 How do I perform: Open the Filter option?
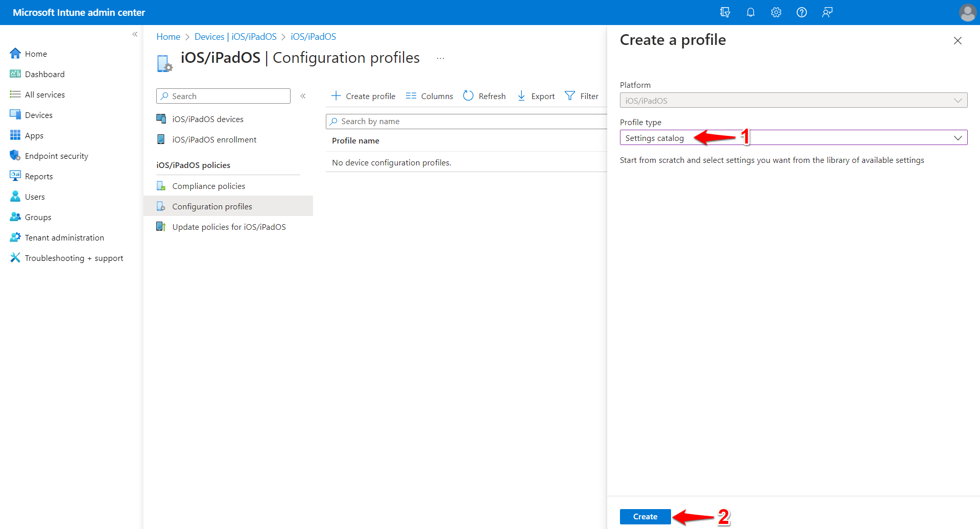581,96
